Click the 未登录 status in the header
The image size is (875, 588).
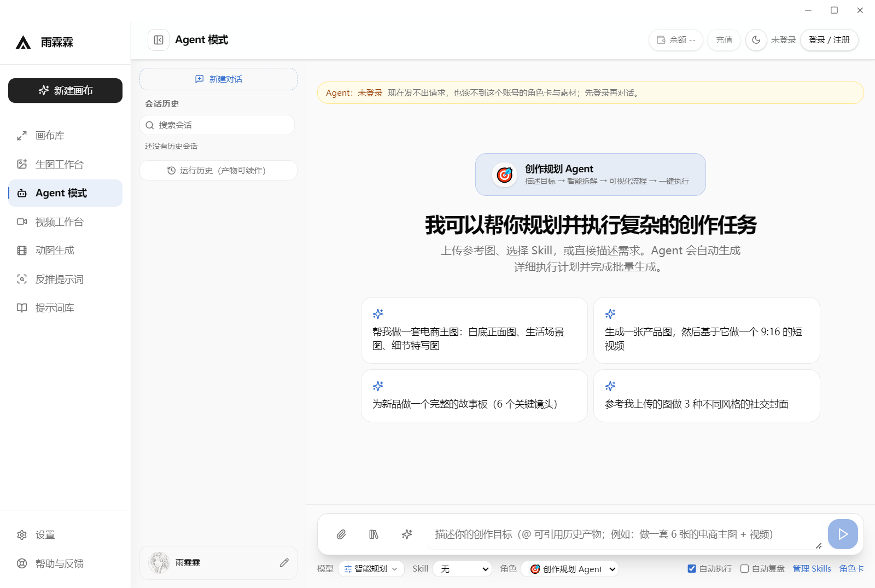tap(783, 40)
